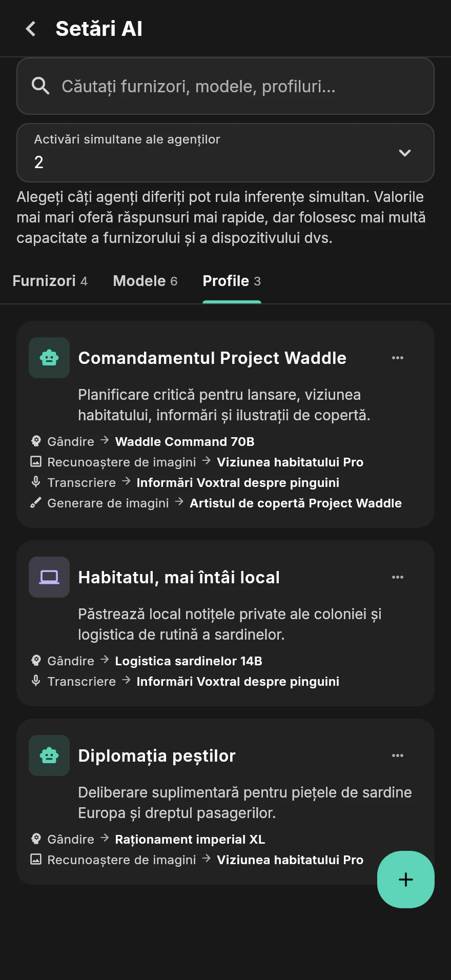Expand the Activări simultane ale agenților dropdown

(225, 153)
